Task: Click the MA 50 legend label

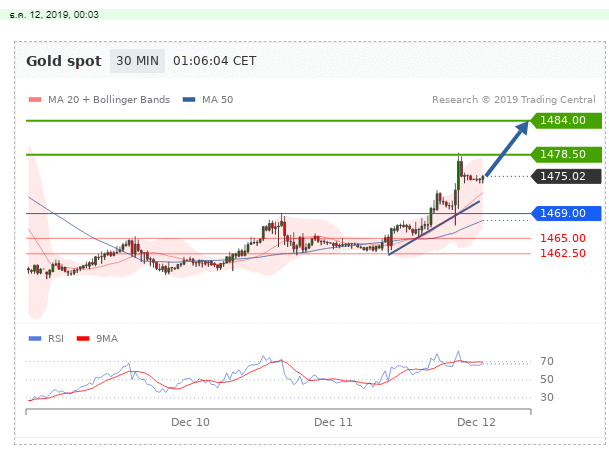Action: click(x=218, y=100)
